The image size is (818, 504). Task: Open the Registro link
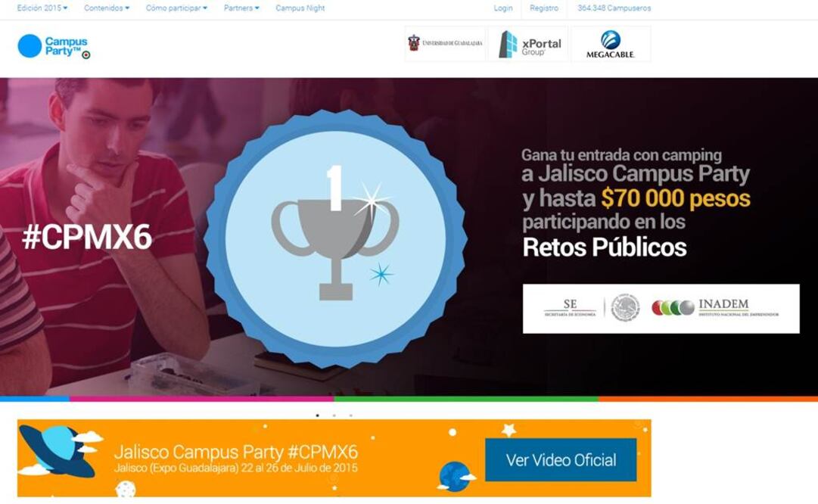[544, 8]
